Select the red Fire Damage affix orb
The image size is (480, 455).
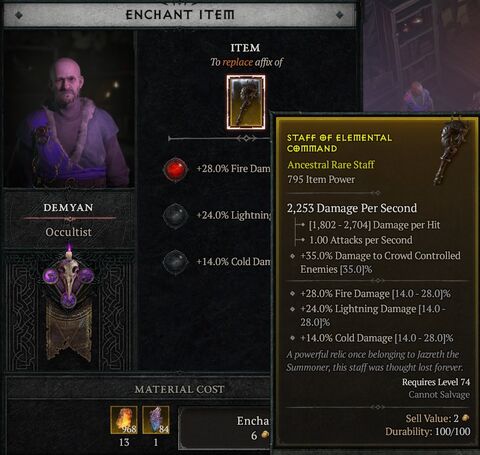pos(175,169)
